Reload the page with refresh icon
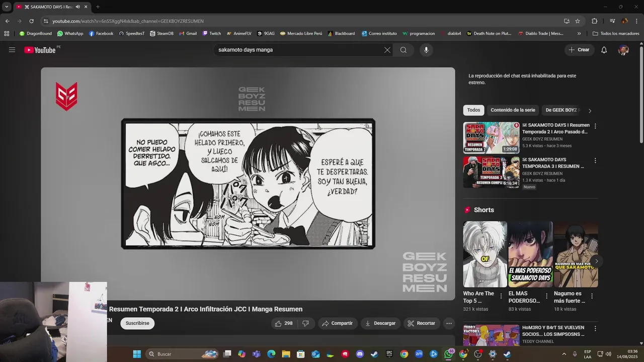The height and width of the screenshot is (362, 644). click(x=31, y=21)
